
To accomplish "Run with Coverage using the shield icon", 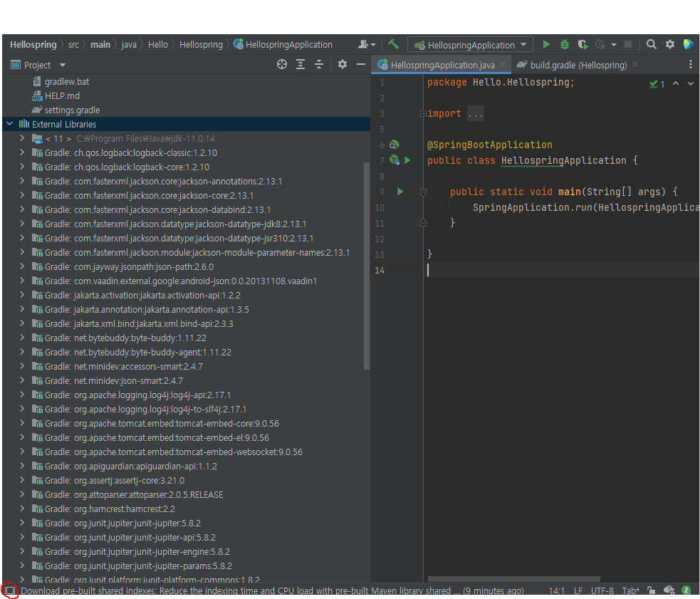I will click(583, 44).
